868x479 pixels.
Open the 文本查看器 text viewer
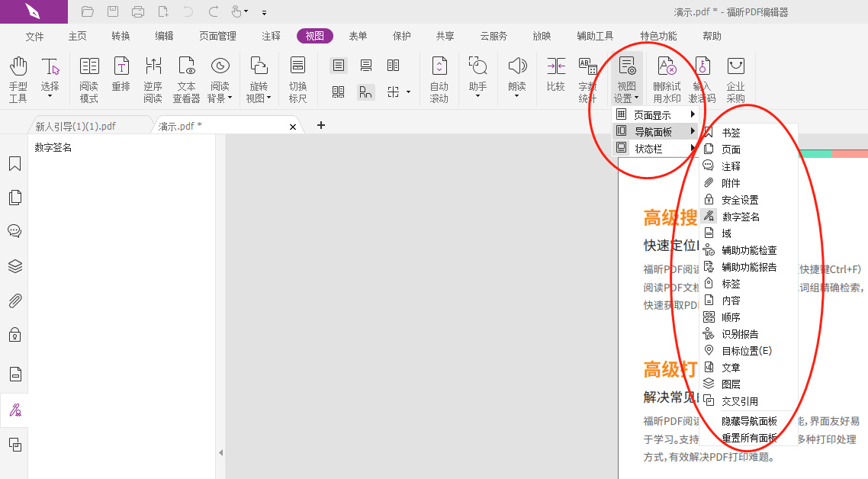point(187,76)
